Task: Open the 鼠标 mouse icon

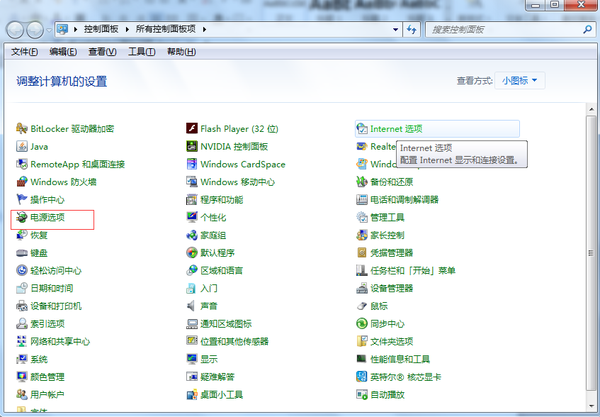Action: 362,306
